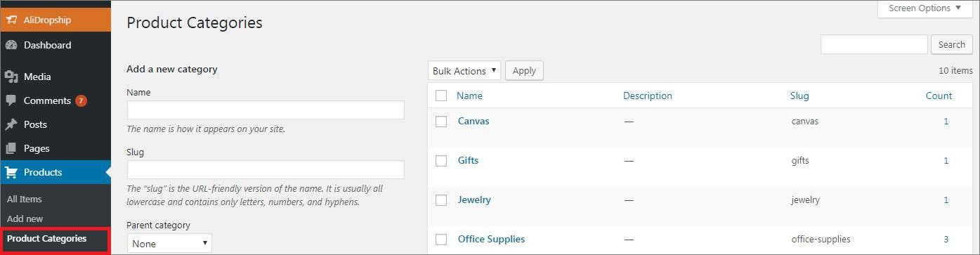980x255 pixels.
Task: Click the Dashboard gauge icon
Action: coord(11,45)
